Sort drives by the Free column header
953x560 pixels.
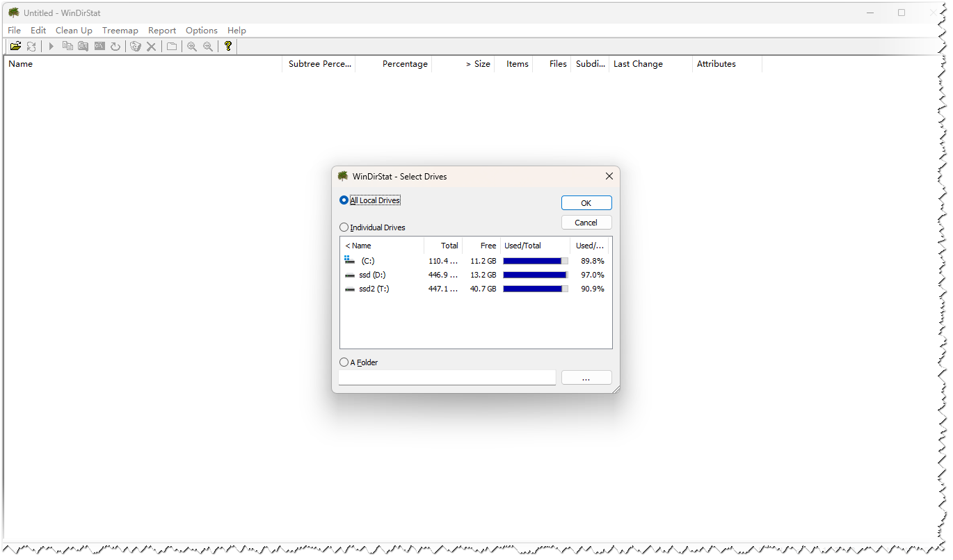point(481,246)
